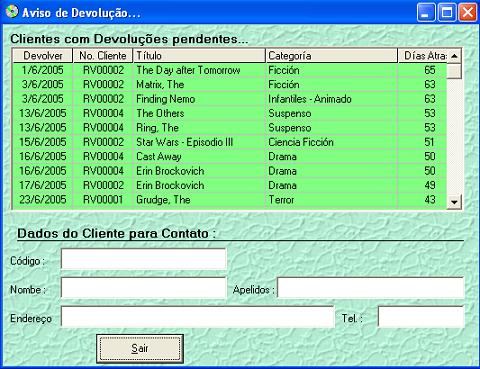Click the Sair button
Viewport: 480px width, 369px height.
click(x=140, y=349)
